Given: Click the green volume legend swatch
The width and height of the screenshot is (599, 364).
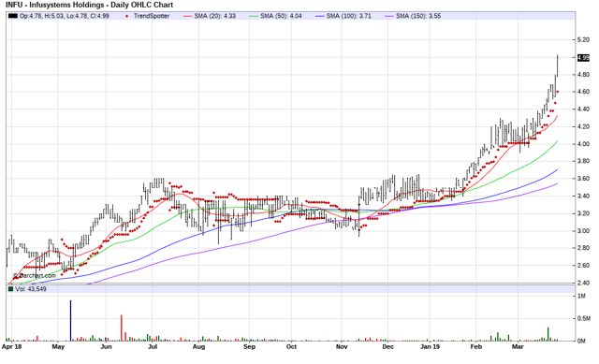Looking at the screenshot, I should pyautogui.click(x=10, y=289).
